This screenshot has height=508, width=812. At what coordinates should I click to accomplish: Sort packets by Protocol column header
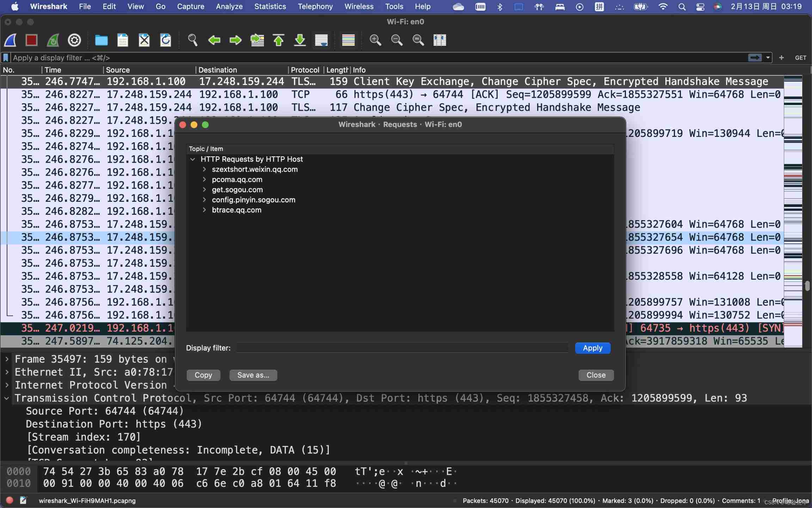(305, 70)
